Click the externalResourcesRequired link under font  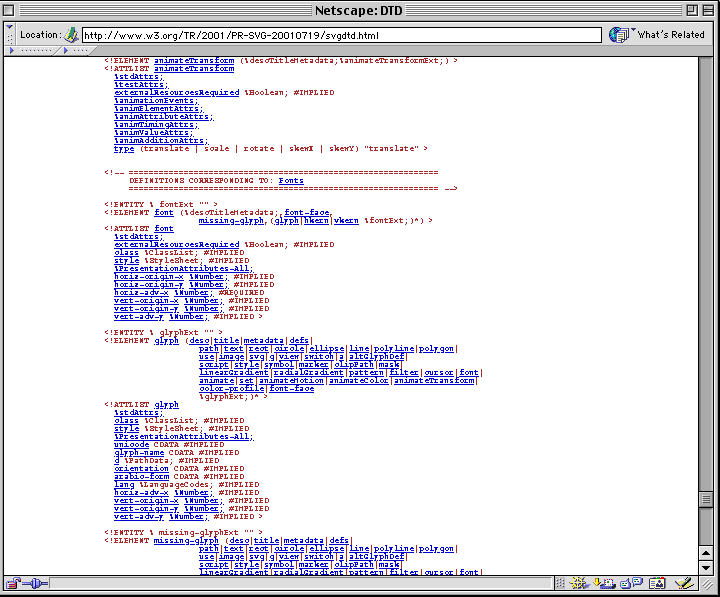(176, 244)
